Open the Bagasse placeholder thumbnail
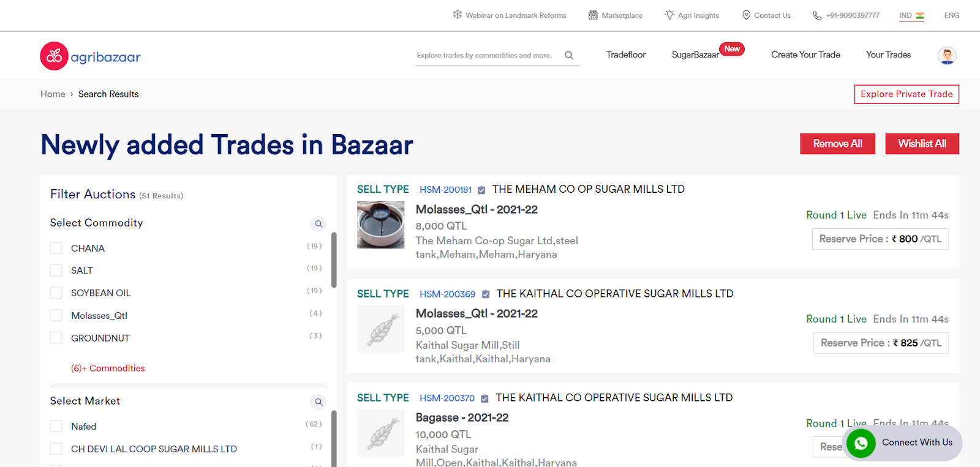Image resolution: width=980 pixels, height=467 pixels. click(380, 433)
